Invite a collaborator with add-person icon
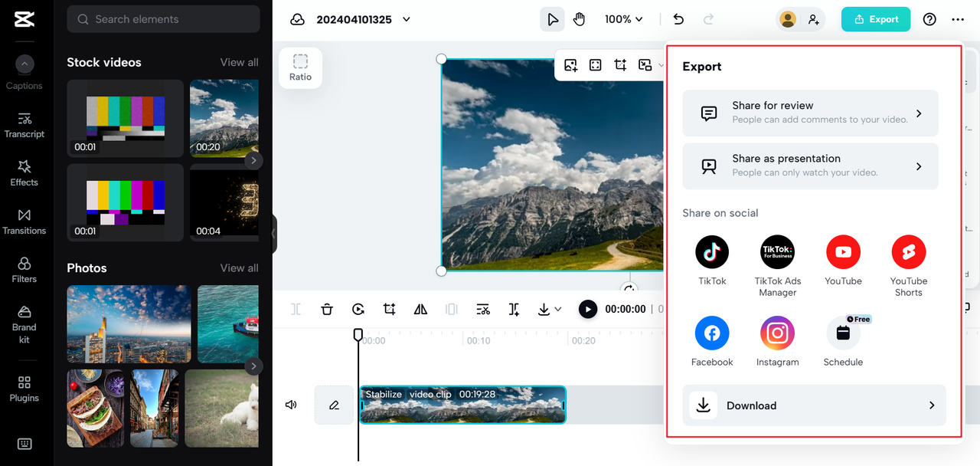Screen dimensions: 980x466 point(813,19)
